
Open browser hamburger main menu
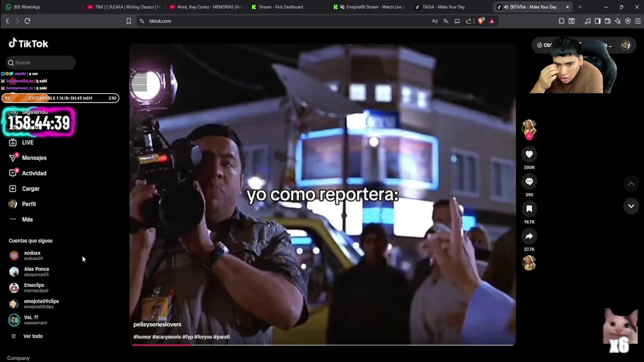pos(638,21)
